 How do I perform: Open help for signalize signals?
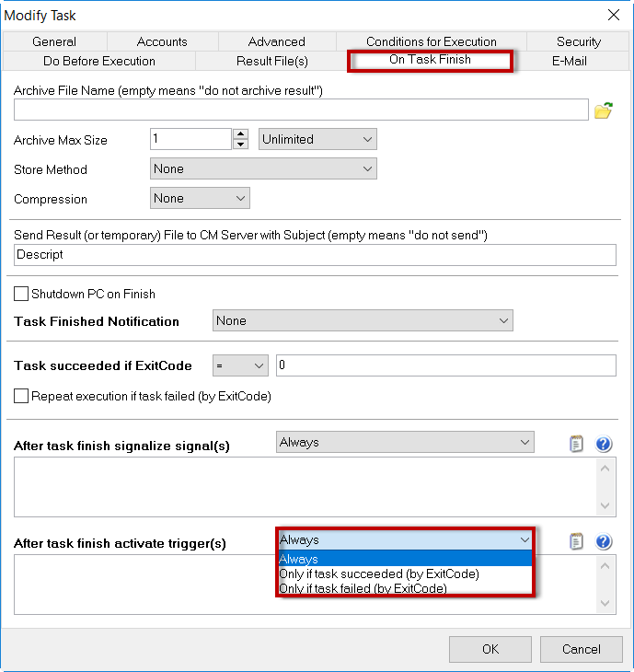click(603, 444)
